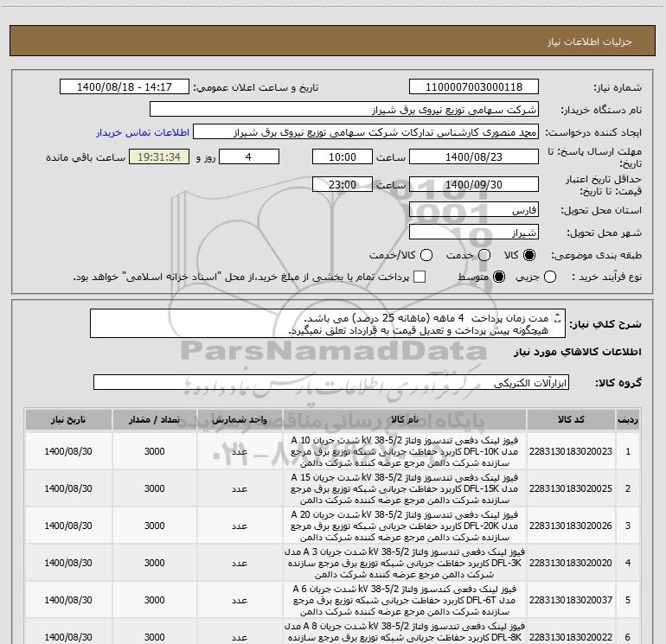Click product code 2283130183020037
The image size is (666, 644).
tap(571, 600)
